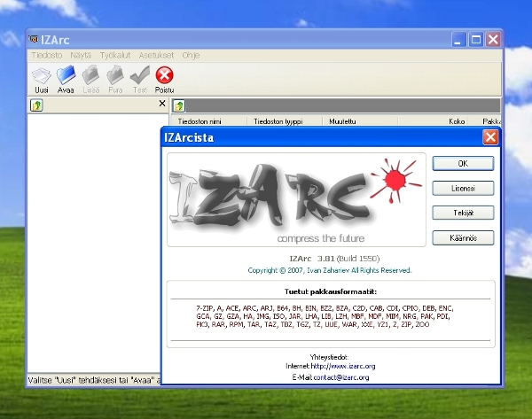Click the IZArc logo image in dialog

pyautogui.click(x=296, y=199)
